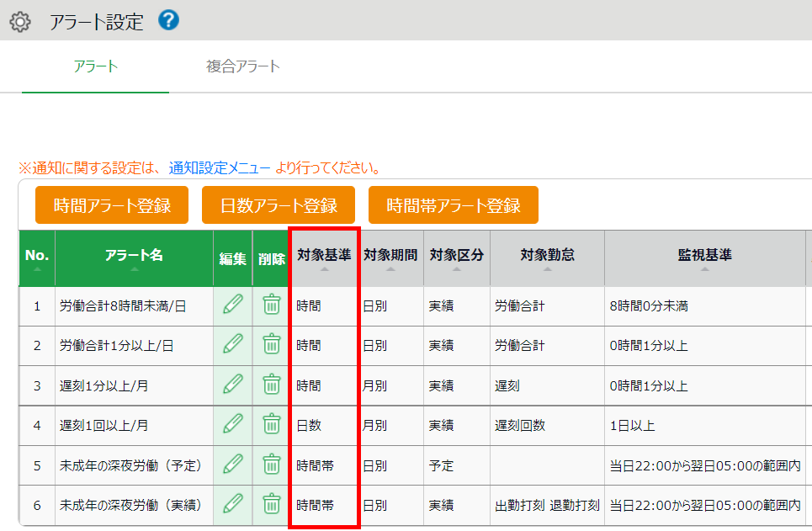Delete alert 遅刻1分以上/月 via trash icon
This screenshot has height=531, width=812.
coord(271,384)
